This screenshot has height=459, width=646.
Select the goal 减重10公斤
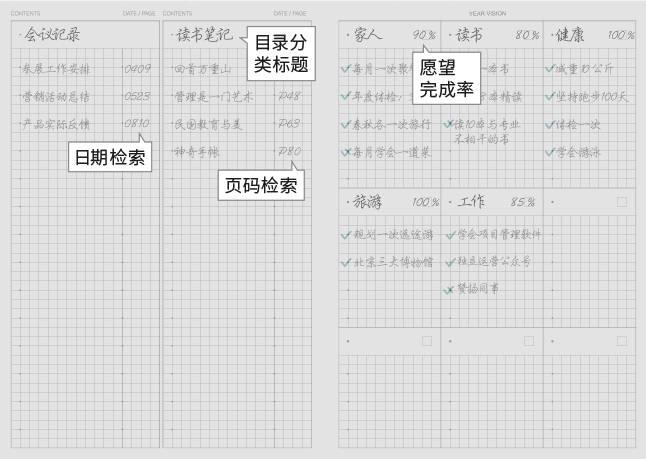click(584, 69)
